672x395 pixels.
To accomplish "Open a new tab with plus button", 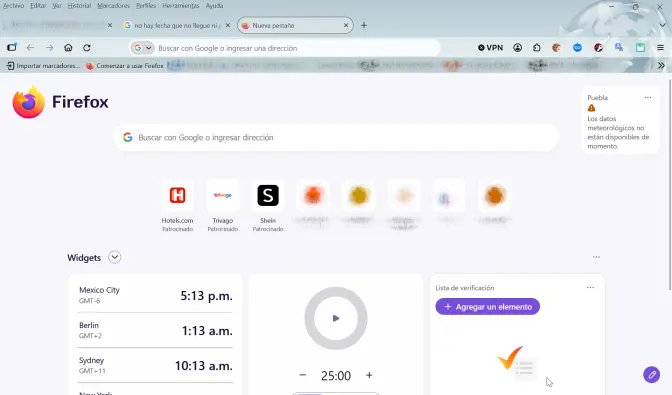I will (x=364, y=25).
